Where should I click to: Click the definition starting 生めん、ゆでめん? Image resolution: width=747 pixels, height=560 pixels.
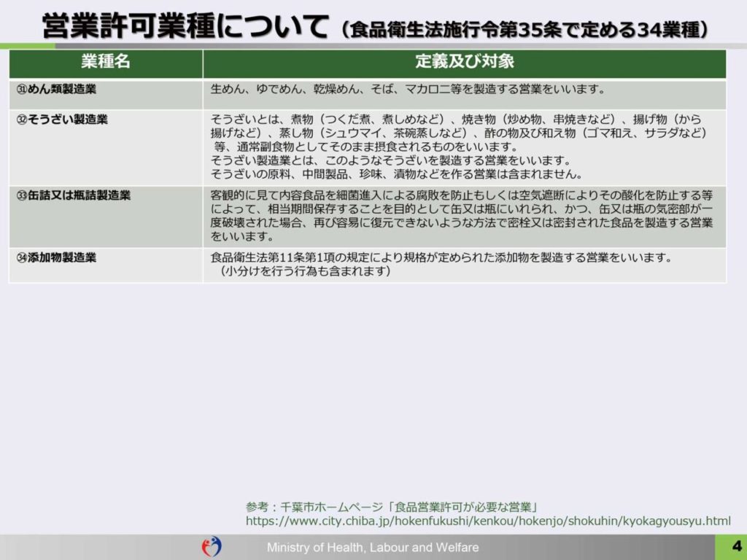click(x=408, y=89)
